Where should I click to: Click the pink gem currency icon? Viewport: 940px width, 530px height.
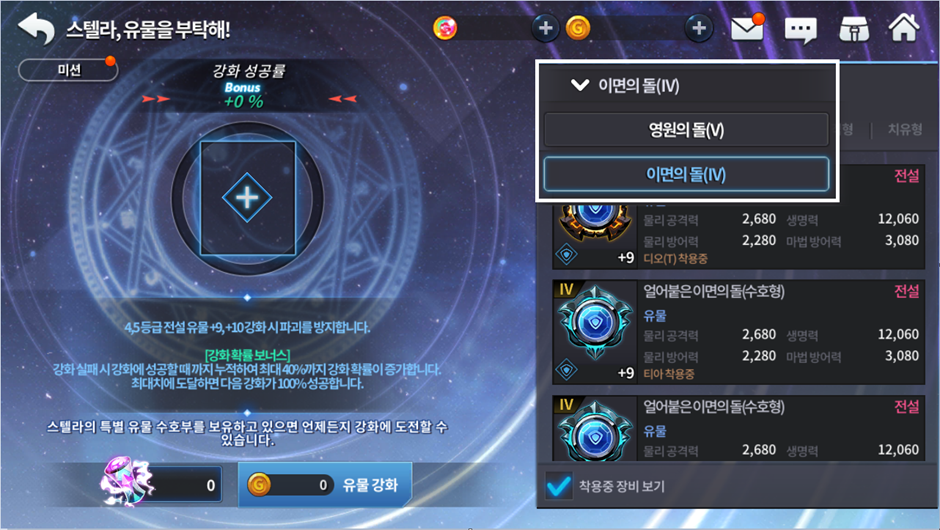pyautogui.click(x=445, y=28)
